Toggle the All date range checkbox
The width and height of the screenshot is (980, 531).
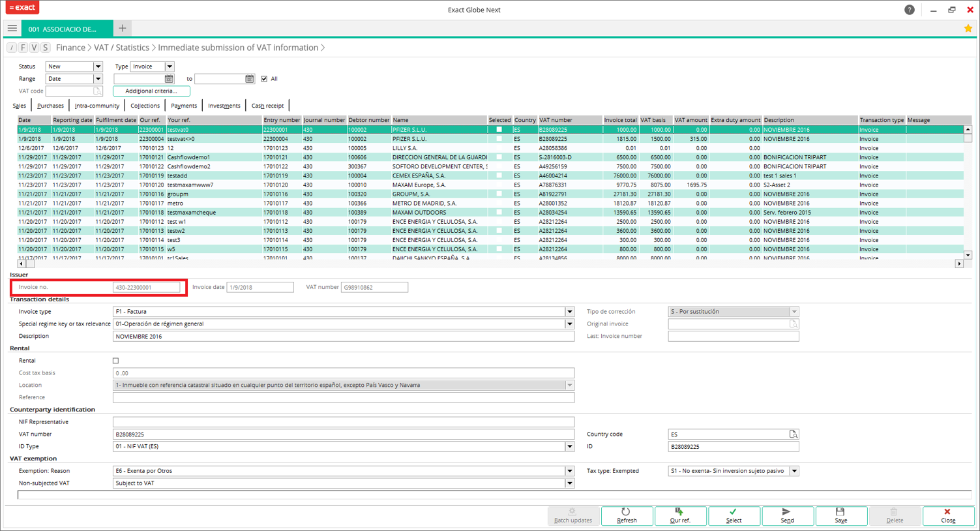(264, 79)
